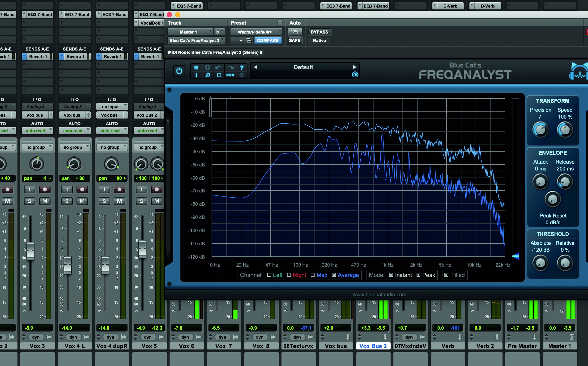Click the blue level marker arrow beside graph
This screenshot has height=366, width=588.
(516, 256)
